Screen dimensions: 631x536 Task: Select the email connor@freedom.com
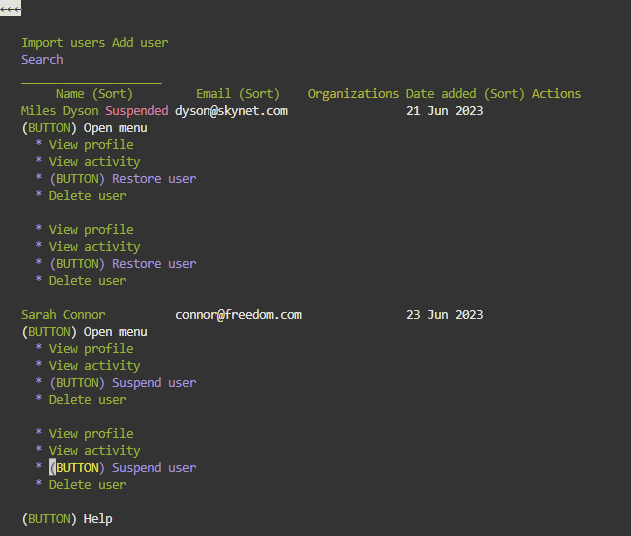pyautogui.click(x=238, y=315)
